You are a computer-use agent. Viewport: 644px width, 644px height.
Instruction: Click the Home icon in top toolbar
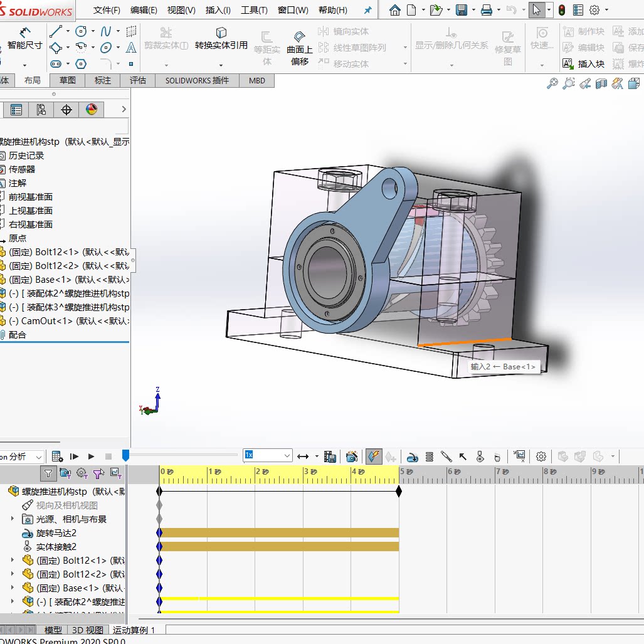click(x=394, y=10)
